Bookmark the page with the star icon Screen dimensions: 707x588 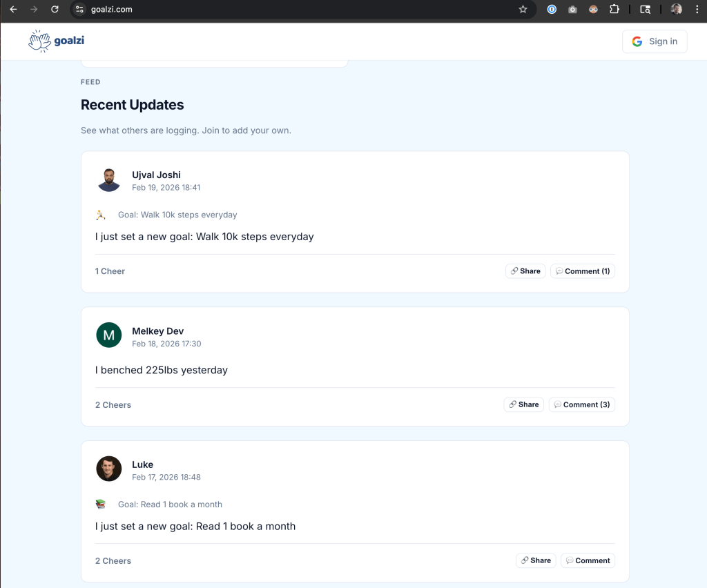point(523,10)
